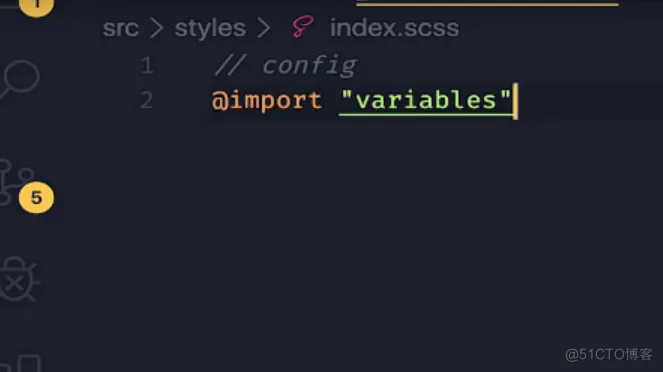Expand the chevron after src breadcrumb
Screen dimensions: 663x372
[156, 28]
